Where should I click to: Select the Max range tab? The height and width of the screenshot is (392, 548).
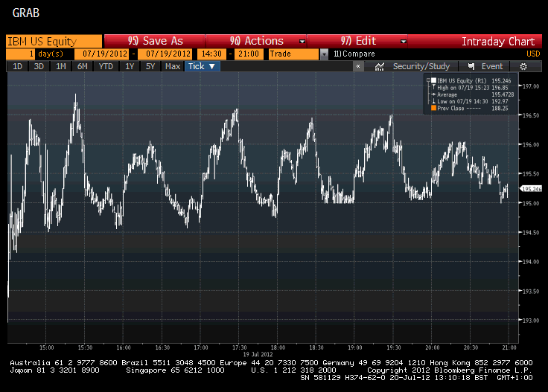click(173, 66)
